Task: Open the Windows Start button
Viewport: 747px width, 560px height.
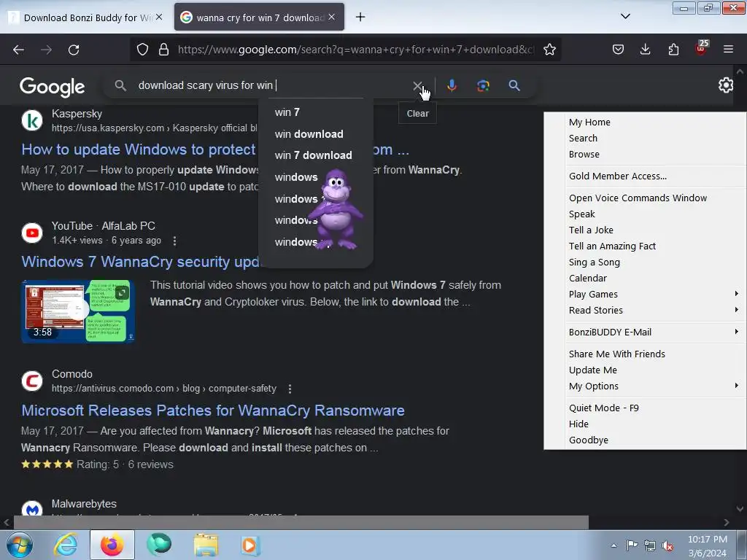Action: pyautogui.click(x=20, y=545)
